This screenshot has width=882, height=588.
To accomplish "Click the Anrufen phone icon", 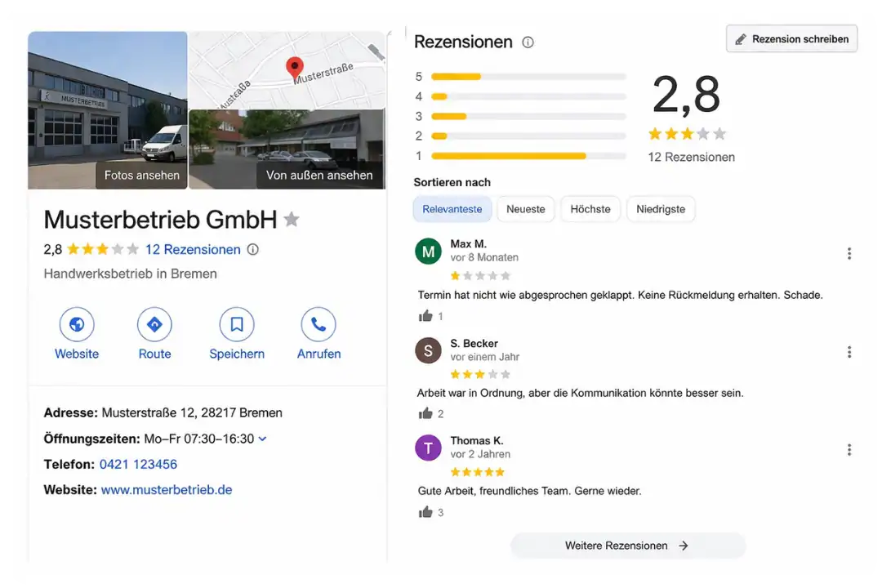I will [x=318, y=324].
